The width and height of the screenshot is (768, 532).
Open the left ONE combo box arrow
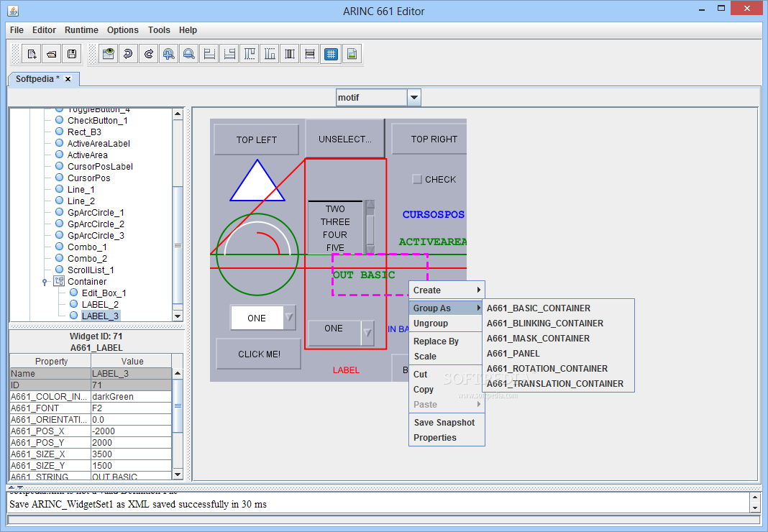click(289, 318)
